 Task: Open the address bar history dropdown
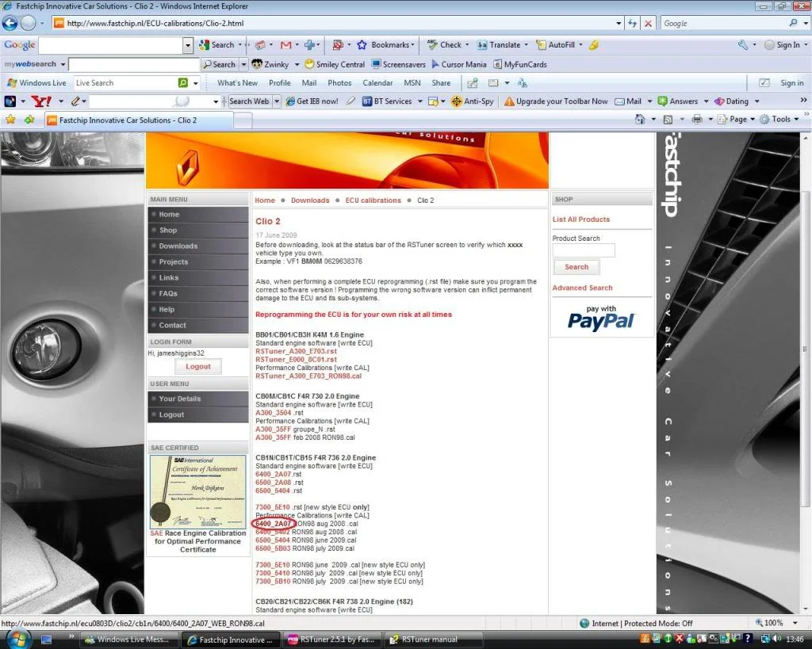[x=619, y=23]
